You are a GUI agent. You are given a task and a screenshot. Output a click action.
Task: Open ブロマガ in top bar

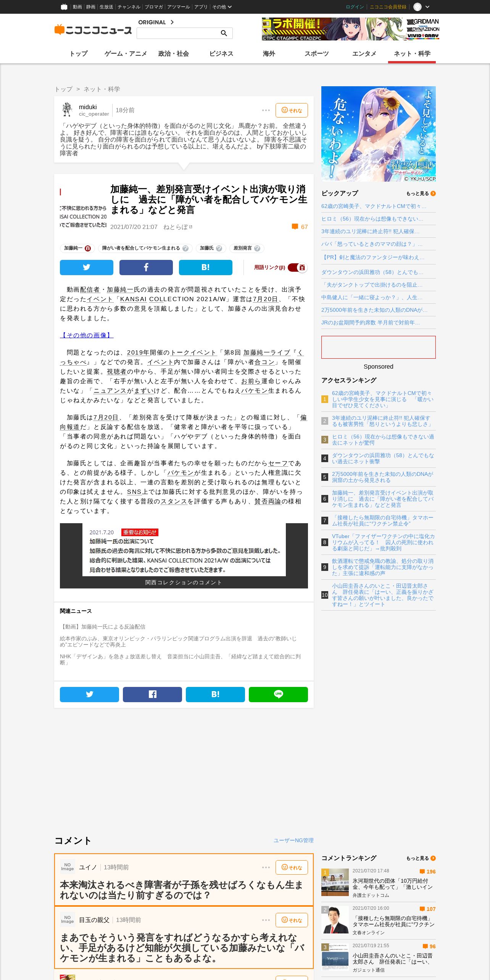(154, 7)
